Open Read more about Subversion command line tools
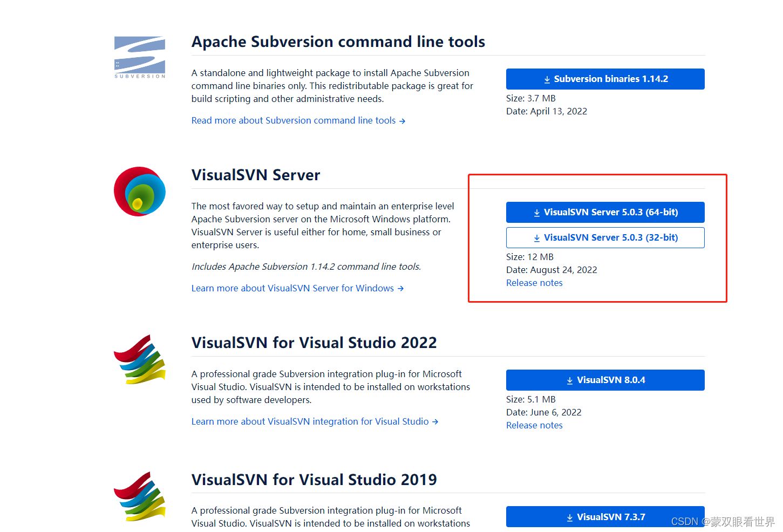Image resolution: width=783 pixels, height=532 pixels. point(298,120)
